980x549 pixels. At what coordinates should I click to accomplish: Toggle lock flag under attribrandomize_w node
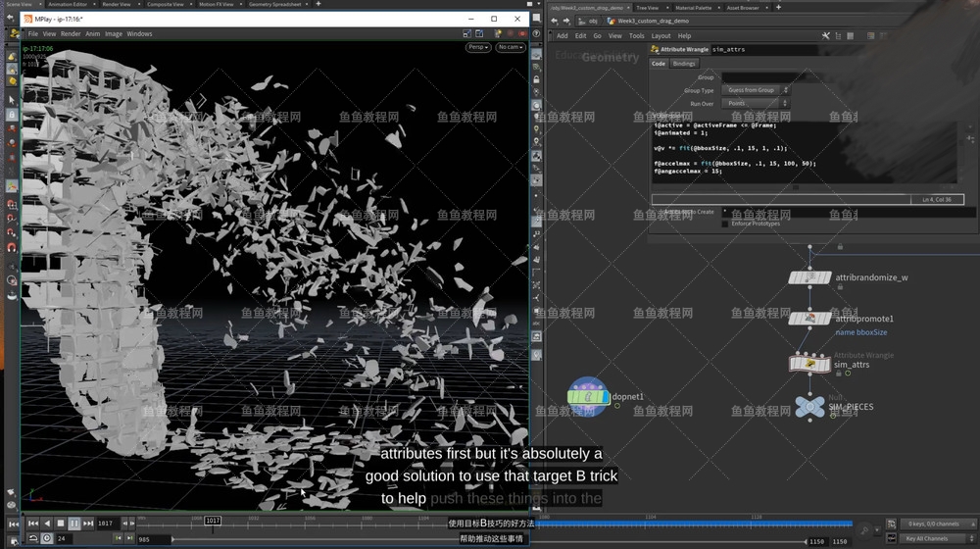click(840, 287)
